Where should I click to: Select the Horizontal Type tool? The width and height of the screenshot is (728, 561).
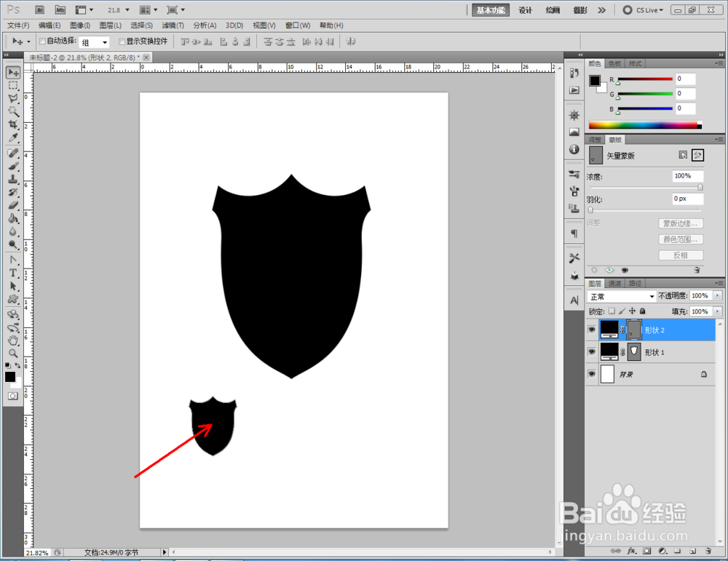coord(13,273)
